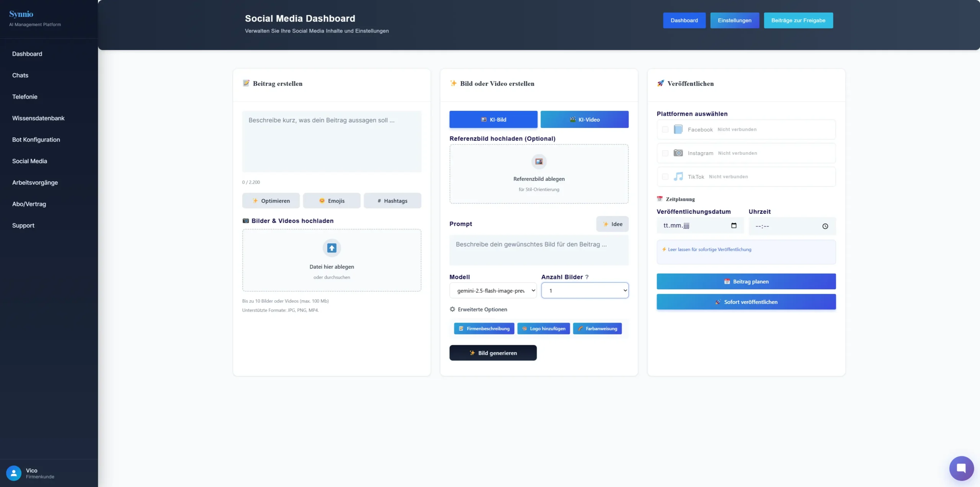Click the reference image picture icon
The width and height of the screenshot is (980, 487).
tap(539, 161)
